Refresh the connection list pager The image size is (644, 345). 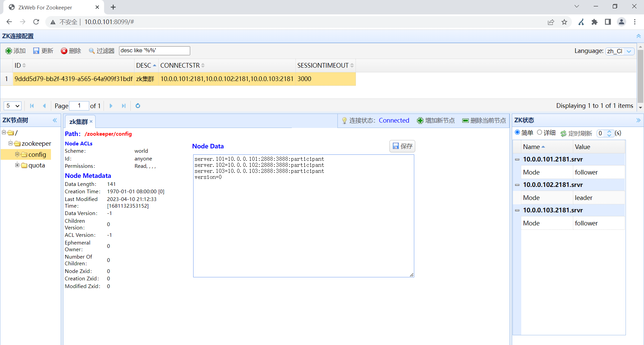[x=138, y=106]
